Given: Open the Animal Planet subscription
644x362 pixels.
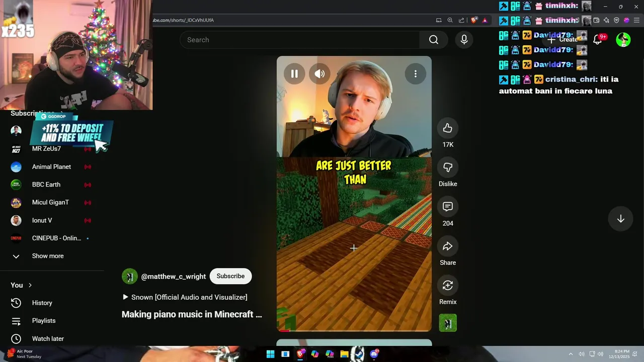Looking at the screenshot, I should click(x=52, y=167).
